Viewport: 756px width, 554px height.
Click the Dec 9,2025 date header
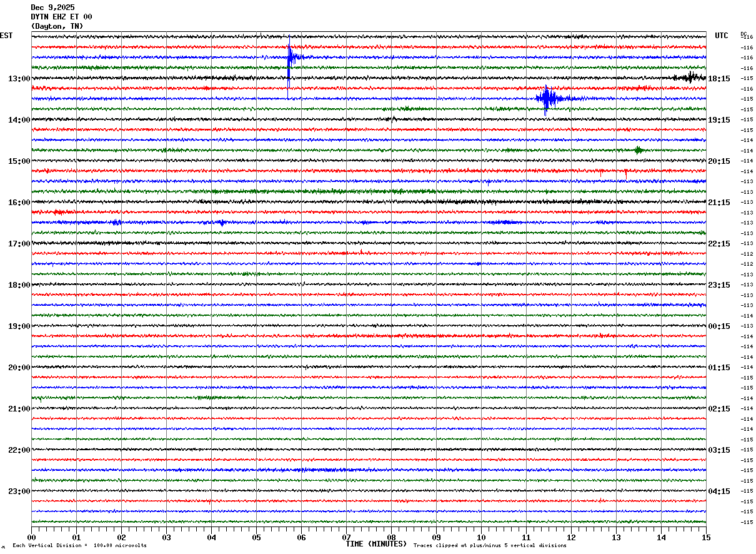[52, 8]
